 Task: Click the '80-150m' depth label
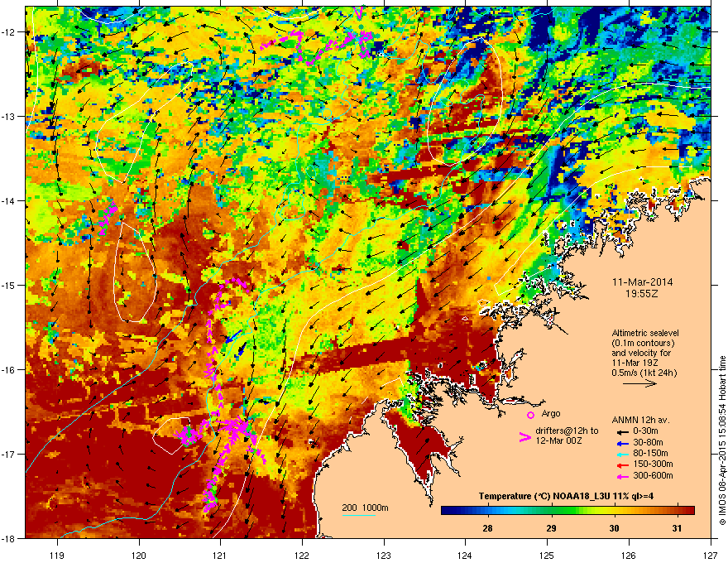tap(650, 454)
